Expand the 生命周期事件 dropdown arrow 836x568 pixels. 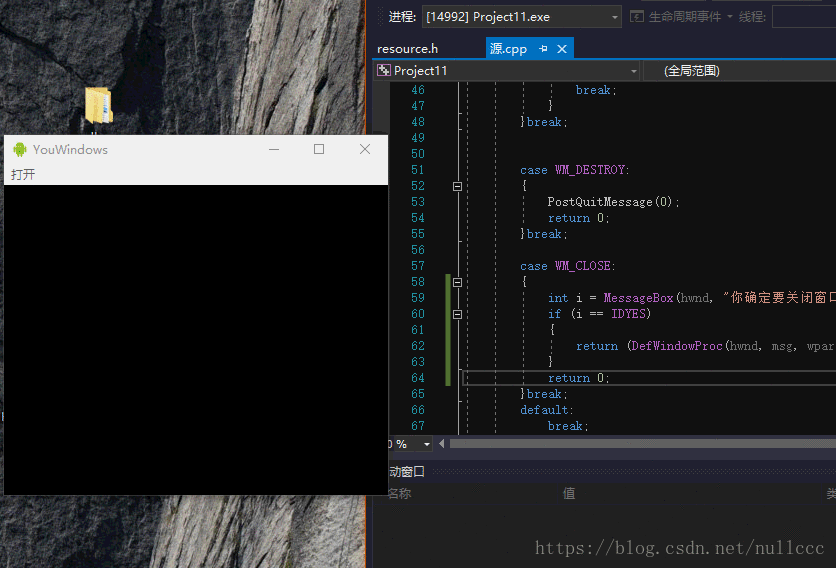(730, 17)
